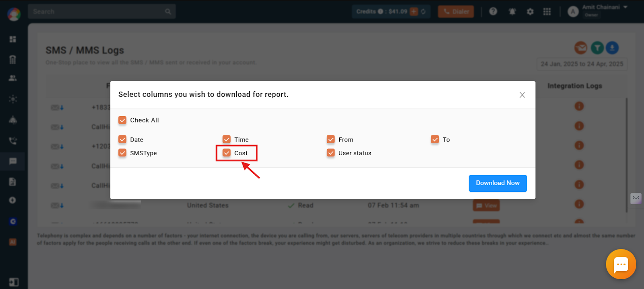The width and height of the screenshot is (644, 289).
Task: Click the 07 Feb 11:54 am cell
Action: tap(393, 205)
